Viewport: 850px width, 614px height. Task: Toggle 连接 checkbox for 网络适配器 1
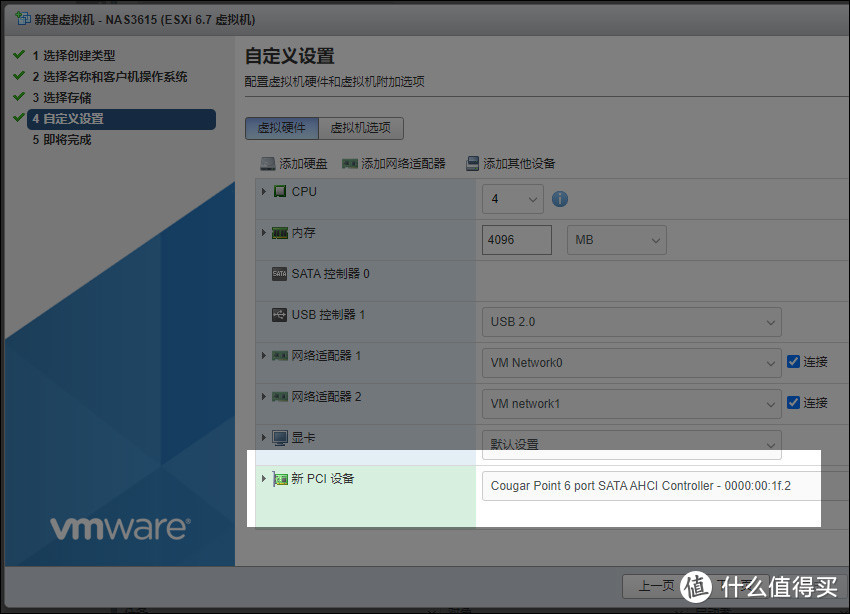[793, 362]
